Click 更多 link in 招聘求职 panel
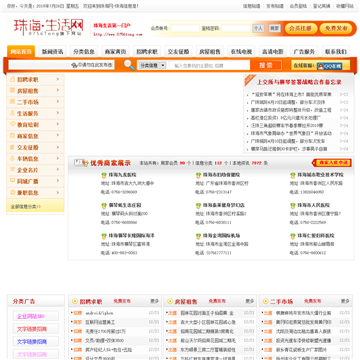The image size is (360, 360). click(154, 301)
